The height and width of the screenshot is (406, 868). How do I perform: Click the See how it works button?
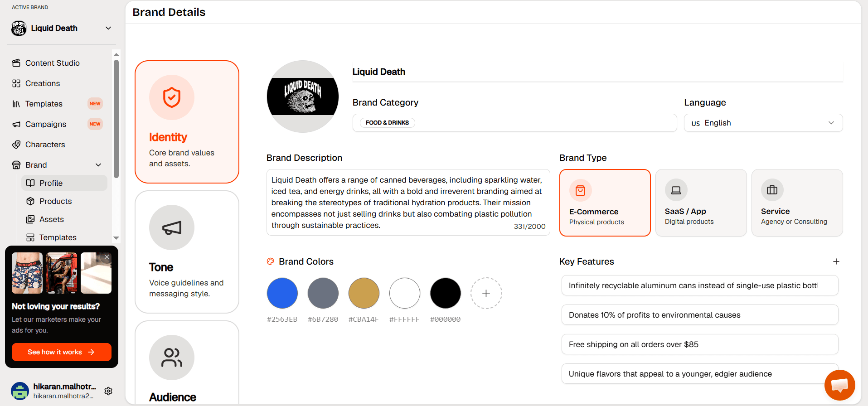pos(62,352)
